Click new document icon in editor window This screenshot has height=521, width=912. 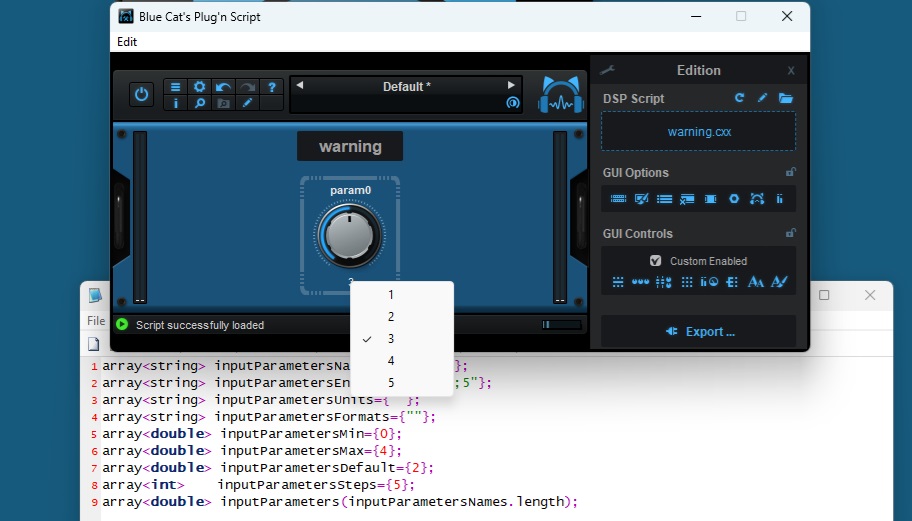pos(94,344)
